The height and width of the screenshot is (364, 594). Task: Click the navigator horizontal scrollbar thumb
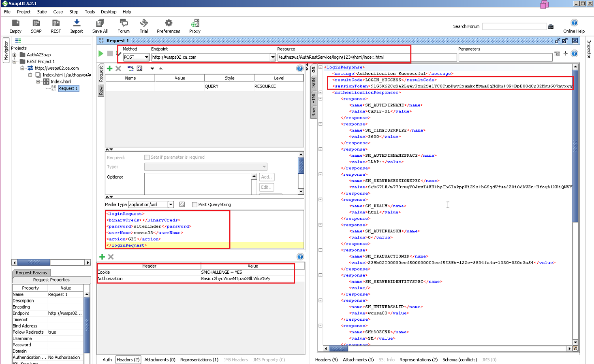[34, 262]
